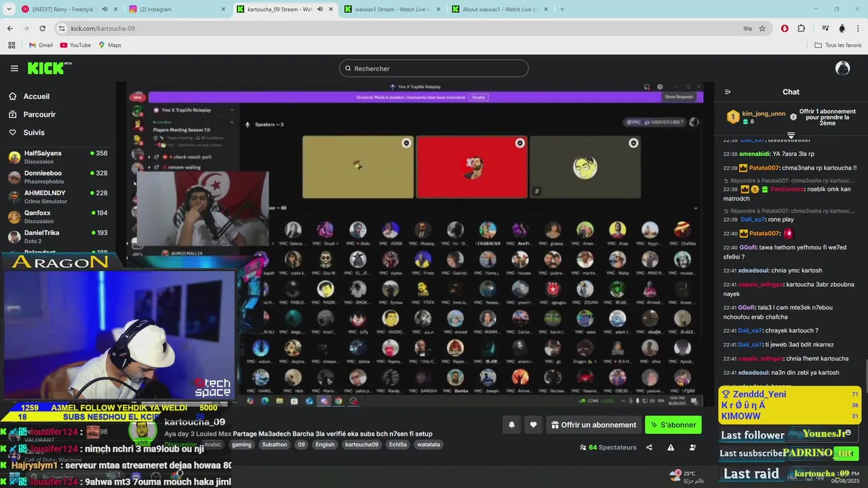Screen dimensions: 868x488
Task: Select the gaming tag
Action: click(x=241, y=445)
